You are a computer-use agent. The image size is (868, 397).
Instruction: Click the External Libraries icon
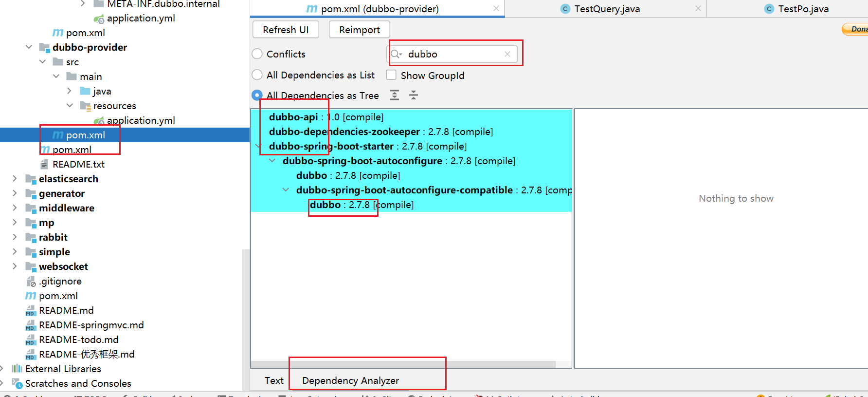click(17, 368)
